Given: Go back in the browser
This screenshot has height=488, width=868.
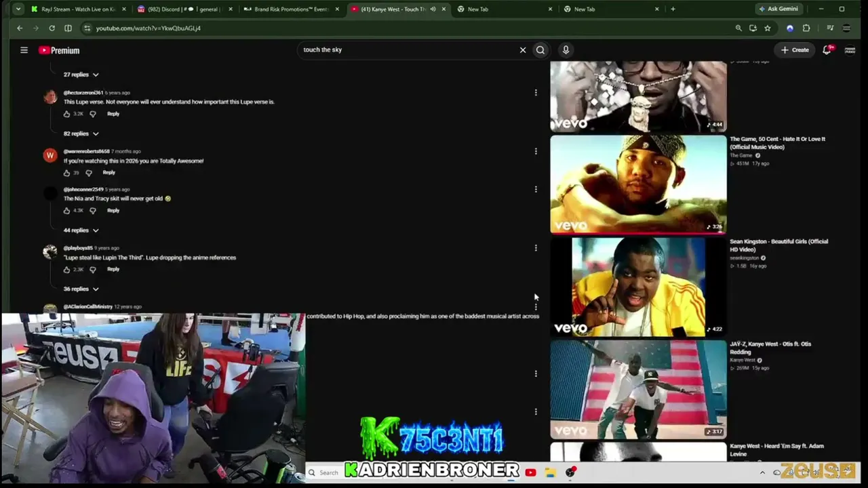Looking at the screenshot, I should click(20, 28).
